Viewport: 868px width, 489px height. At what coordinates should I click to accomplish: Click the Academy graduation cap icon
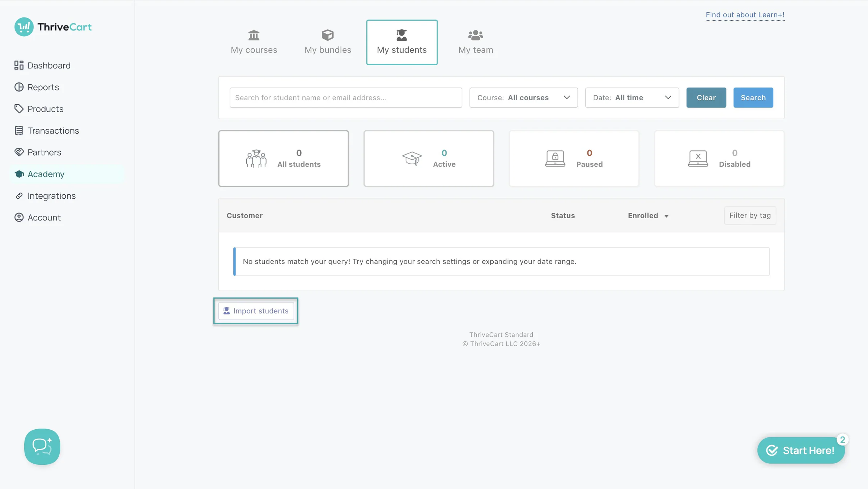(19, 174)
